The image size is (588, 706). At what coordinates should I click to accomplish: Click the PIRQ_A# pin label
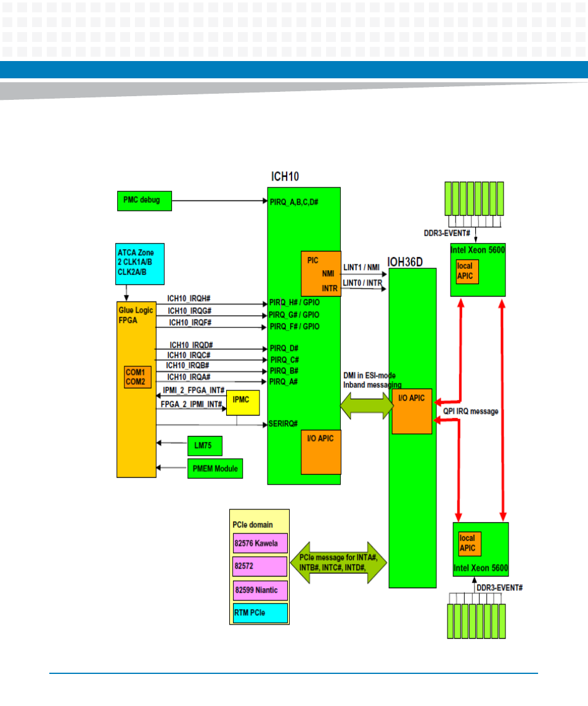click(x=283, y=382)
